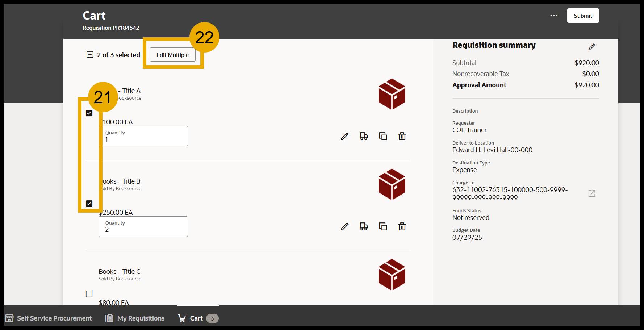
Task: Open the more actions ellipsis menu
Action: [554, 16]
